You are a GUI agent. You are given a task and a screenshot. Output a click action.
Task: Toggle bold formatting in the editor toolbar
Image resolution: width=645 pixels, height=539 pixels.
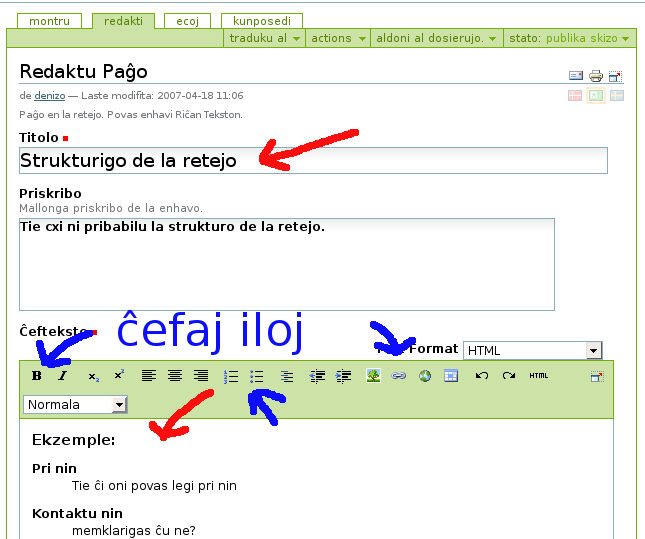pos(37,376)
